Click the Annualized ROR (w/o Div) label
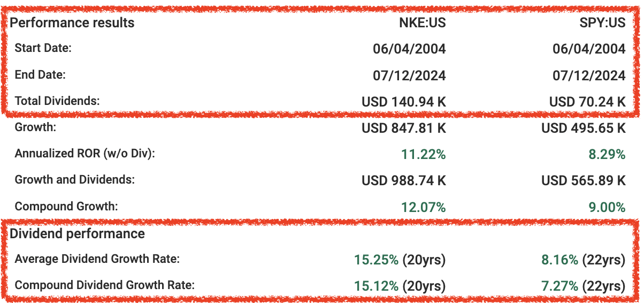Viewport: 644px width, 303px height. coord(85,154)
